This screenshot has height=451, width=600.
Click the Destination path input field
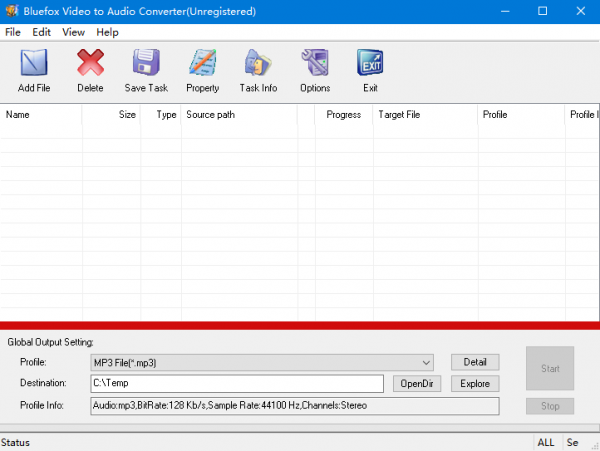point(237,383)
